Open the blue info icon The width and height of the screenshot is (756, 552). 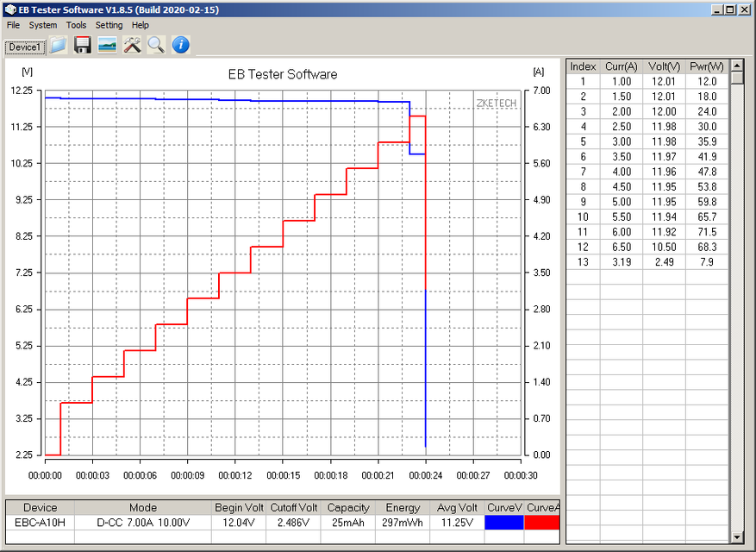(180, 45)
